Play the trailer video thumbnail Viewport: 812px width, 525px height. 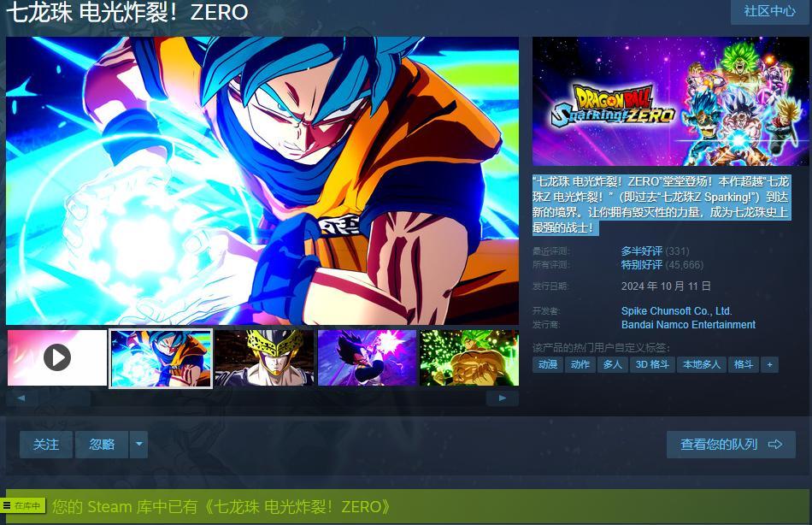tap(57, 357)
